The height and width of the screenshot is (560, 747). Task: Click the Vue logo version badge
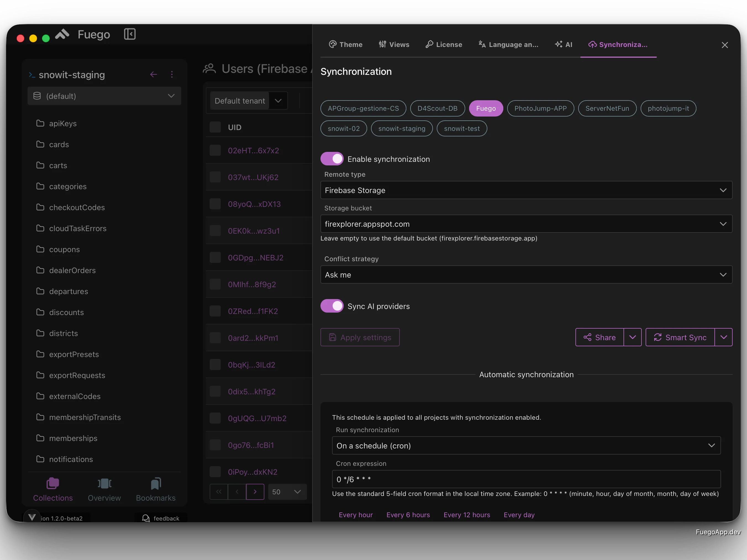(x=32, y=517)
